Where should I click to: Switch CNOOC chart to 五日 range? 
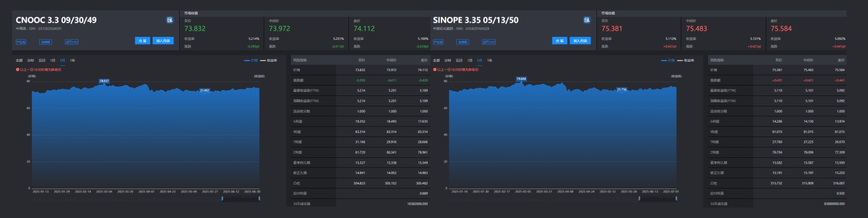(x=42, y=60)
